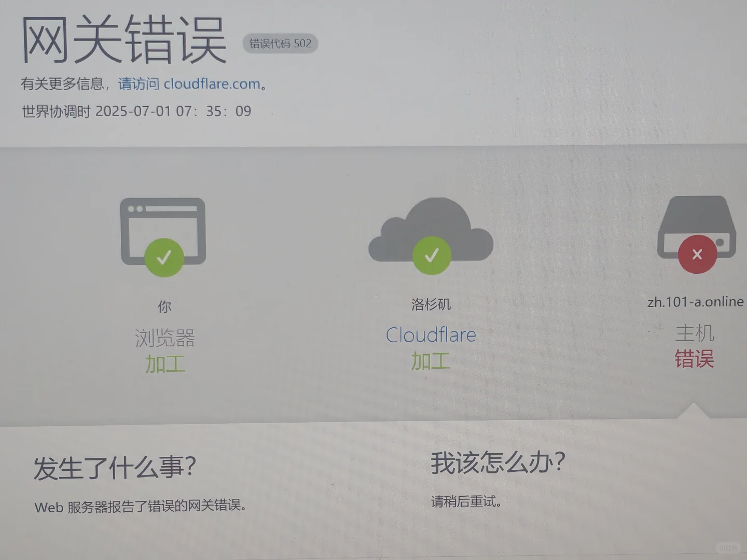Click the 浏览器 label
Viewport: 747px width, 560px height.
pyautogui.click(x=165, y=338)
